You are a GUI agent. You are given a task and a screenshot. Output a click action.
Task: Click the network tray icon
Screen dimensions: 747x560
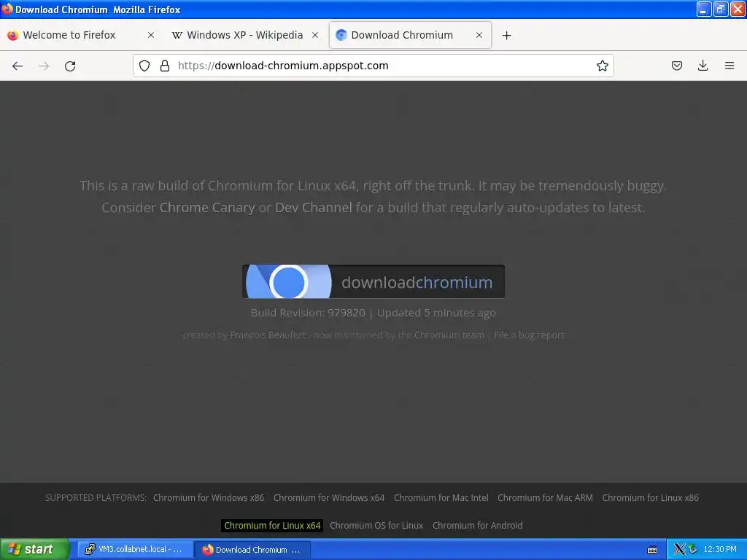tap(693, 549)
